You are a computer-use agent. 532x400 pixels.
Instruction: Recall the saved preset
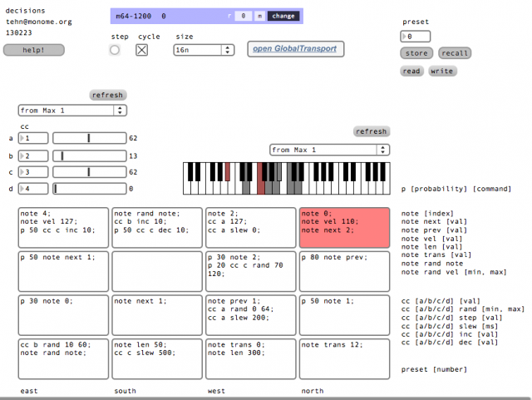(455, 53)
